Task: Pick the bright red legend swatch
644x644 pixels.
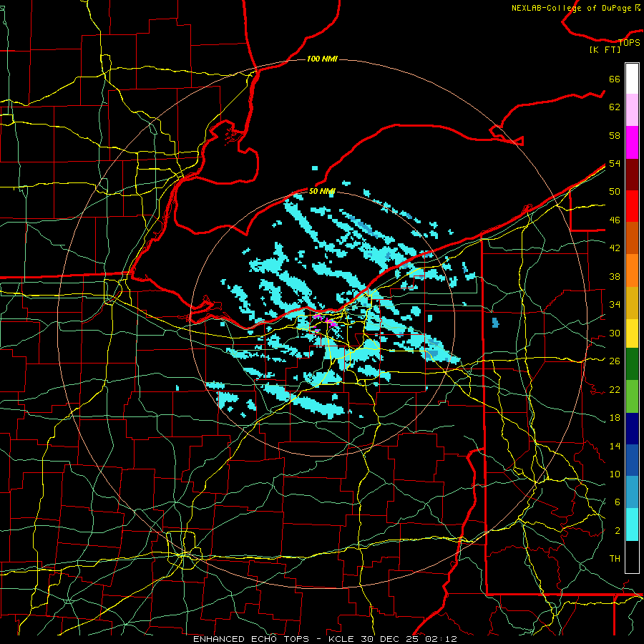Action: pyautogui.click(x=632, y=206)
